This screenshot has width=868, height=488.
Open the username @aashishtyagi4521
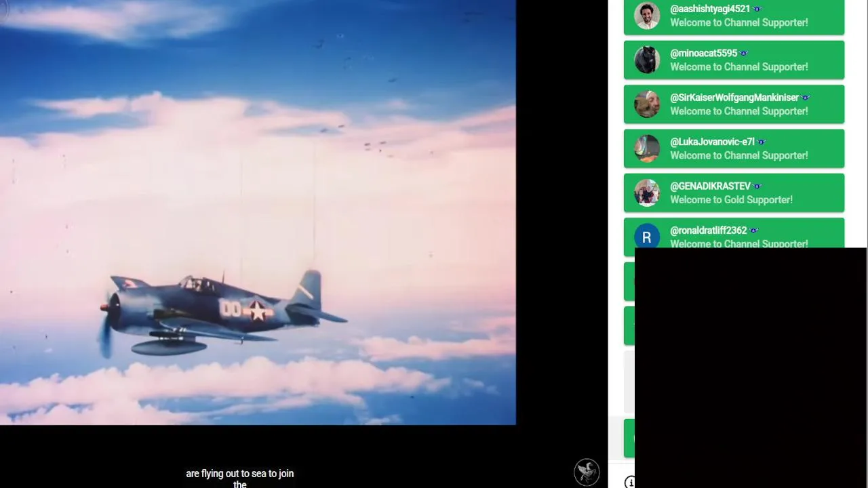click(x=710, y=9)
